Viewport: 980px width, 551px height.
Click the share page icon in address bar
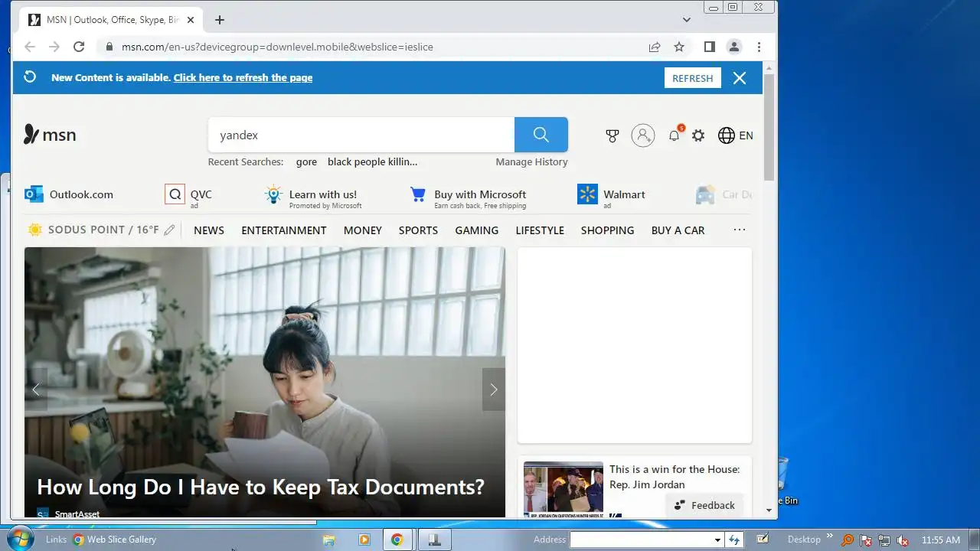click(655, 47)
